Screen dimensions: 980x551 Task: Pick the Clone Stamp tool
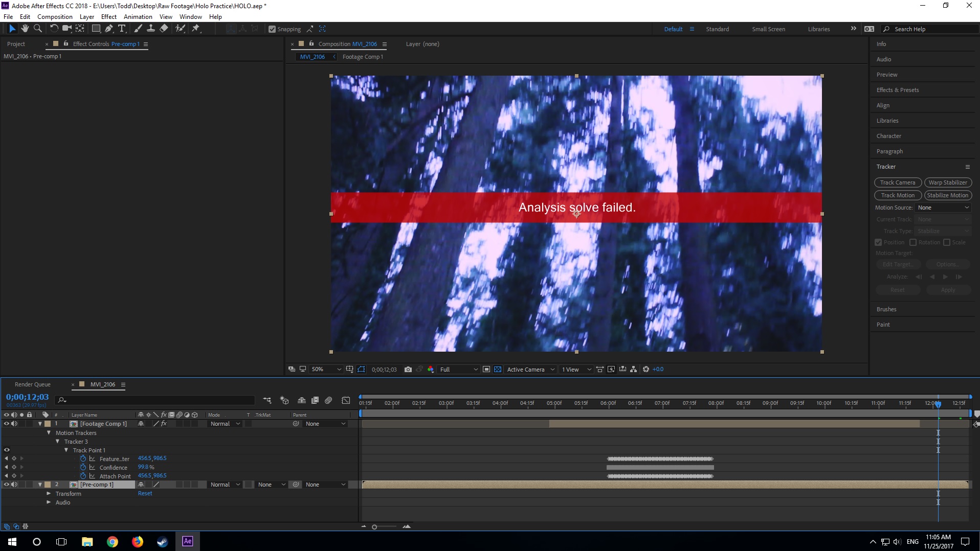pyautogui.click(x=151, y=29)
